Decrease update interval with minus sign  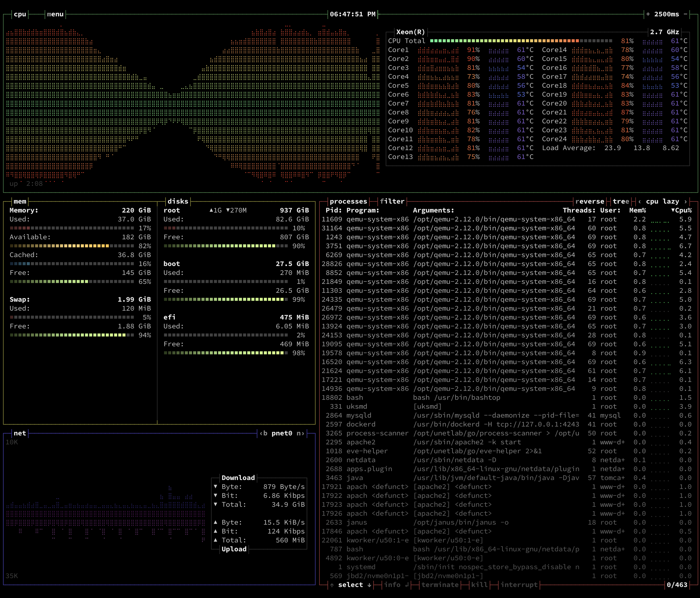(685, 14)
